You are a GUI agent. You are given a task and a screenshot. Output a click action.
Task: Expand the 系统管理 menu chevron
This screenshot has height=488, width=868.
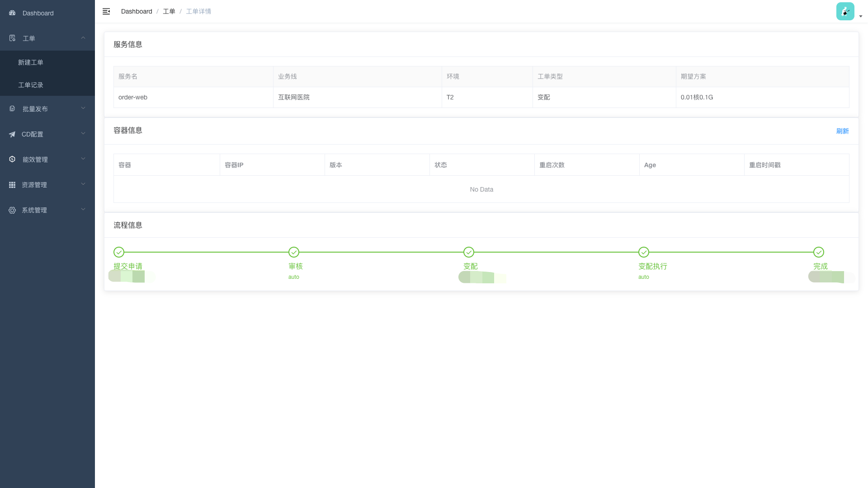[x=83, y=210]
